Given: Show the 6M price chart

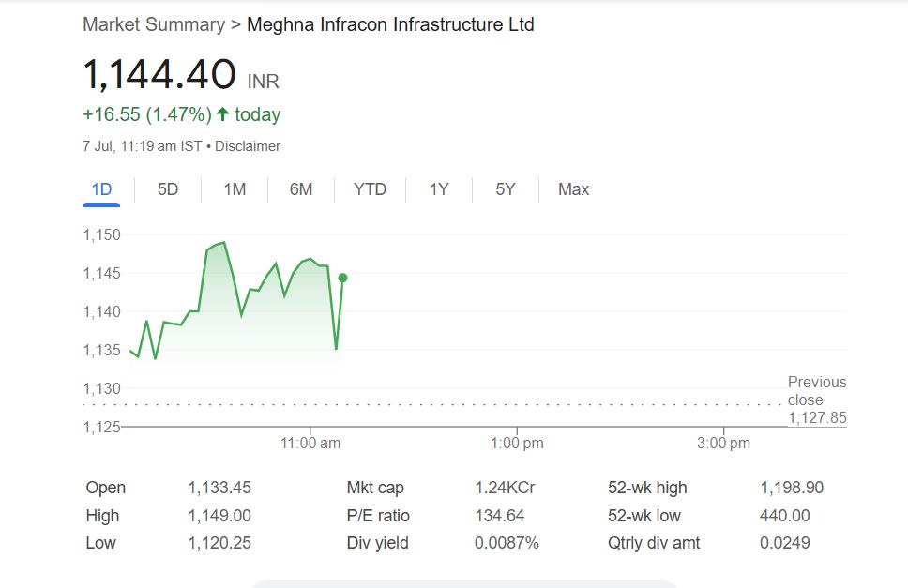Looking at the screenshot, I should point(301,189).
